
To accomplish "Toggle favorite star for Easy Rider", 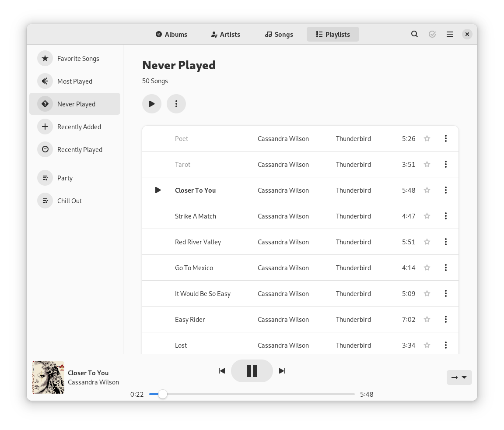I will (x=427, y=320).
